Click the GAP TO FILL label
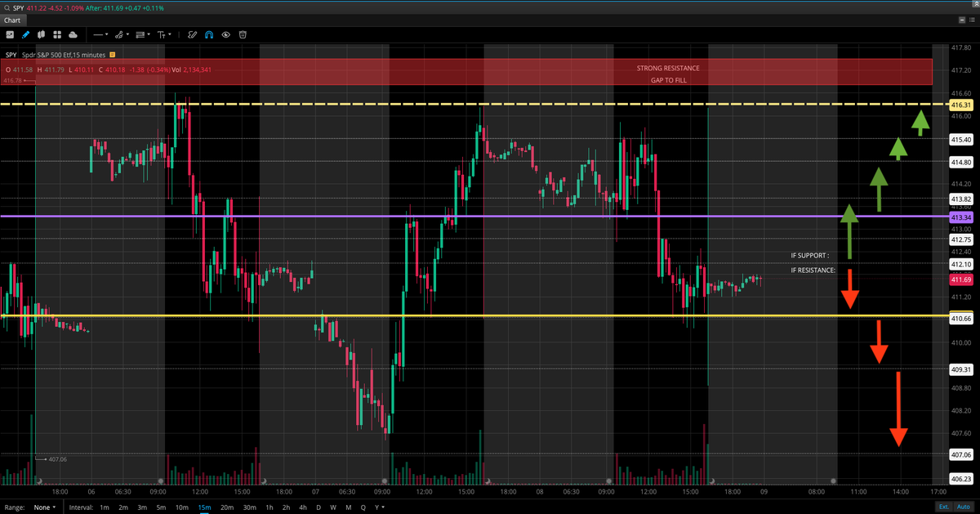 click(668, 80)
